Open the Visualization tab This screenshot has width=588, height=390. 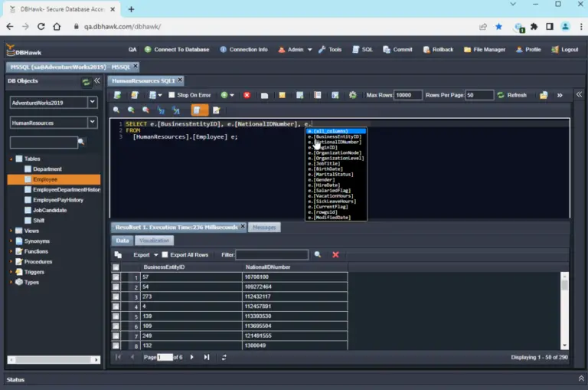coord(154,241)
